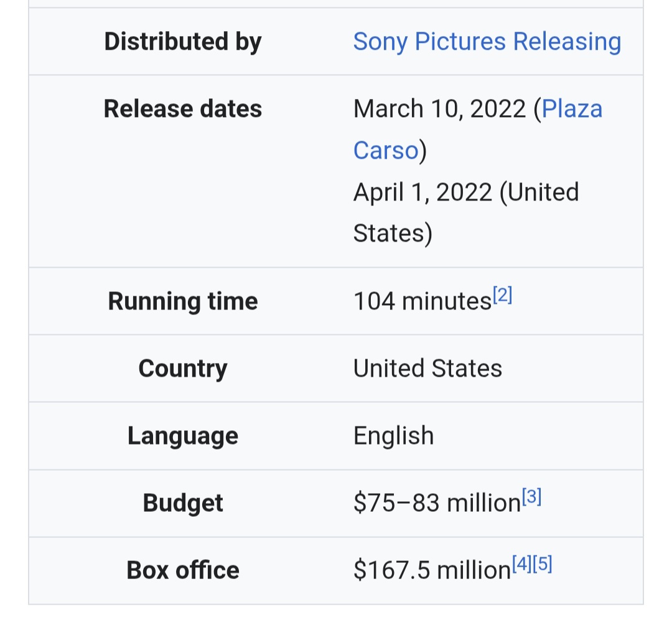Click the Running time label

tap(183, 301)
